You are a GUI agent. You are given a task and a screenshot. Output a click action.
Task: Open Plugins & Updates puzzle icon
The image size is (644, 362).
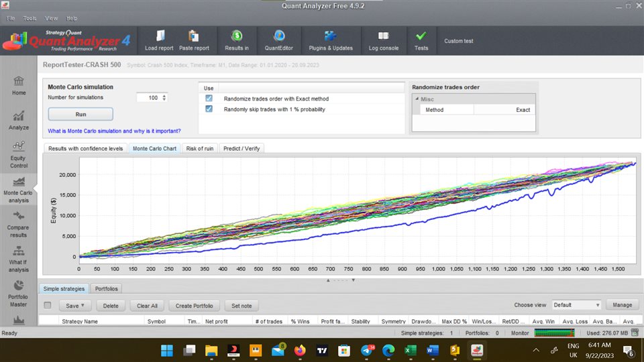tap(330, 36)
